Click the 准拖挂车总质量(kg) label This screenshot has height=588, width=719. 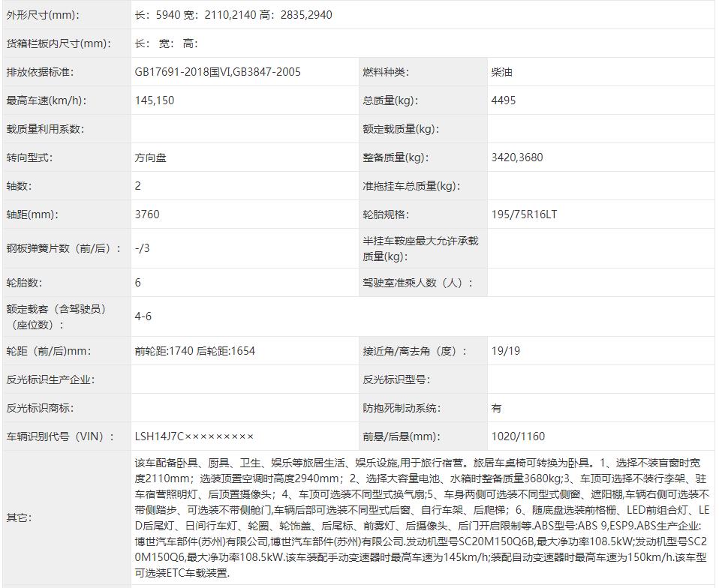pos(411,186)
